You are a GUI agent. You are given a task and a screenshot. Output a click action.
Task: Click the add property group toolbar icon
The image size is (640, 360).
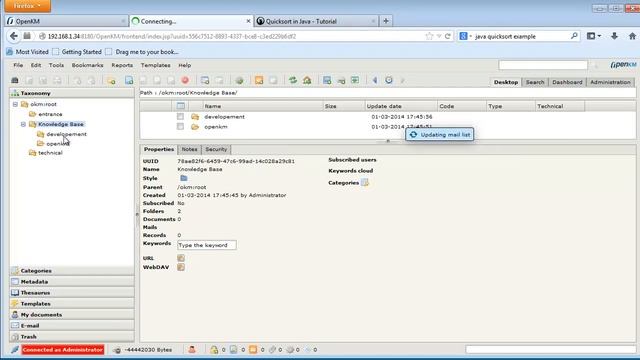pyautogui.click(x=205, y=80)
